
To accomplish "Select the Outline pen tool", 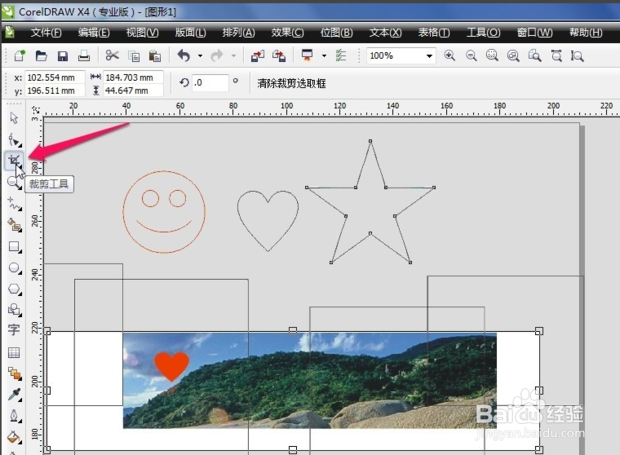I will point(15,415).
